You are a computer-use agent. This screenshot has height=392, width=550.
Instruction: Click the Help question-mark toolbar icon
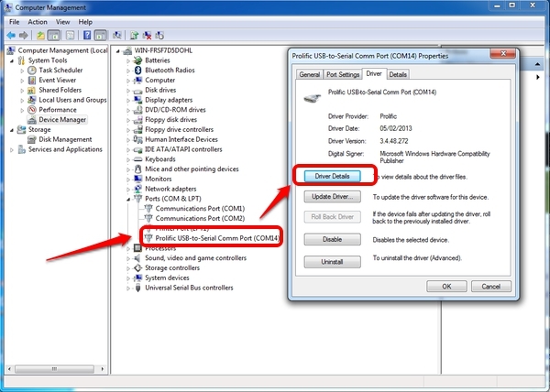click(x=87, y=36)
